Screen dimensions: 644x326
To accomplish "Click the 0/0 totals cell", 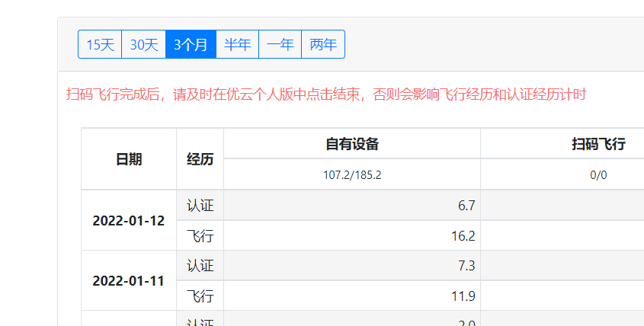I will [x=598, y=175].
